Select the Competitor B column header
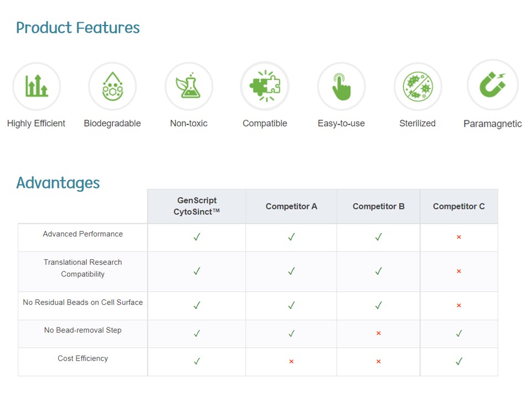The height and width of the screenshot is (399, 532). [378, 207]
